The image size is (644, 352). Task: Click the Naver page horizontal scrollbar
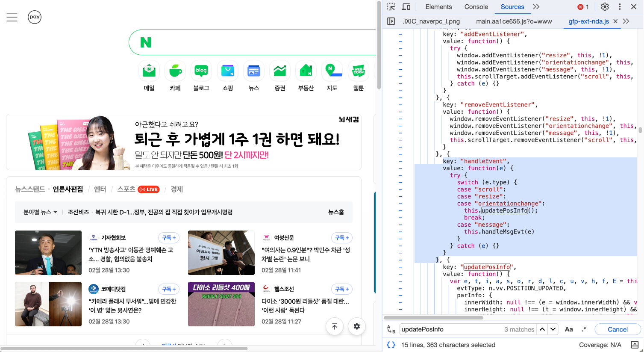(124, 349)
